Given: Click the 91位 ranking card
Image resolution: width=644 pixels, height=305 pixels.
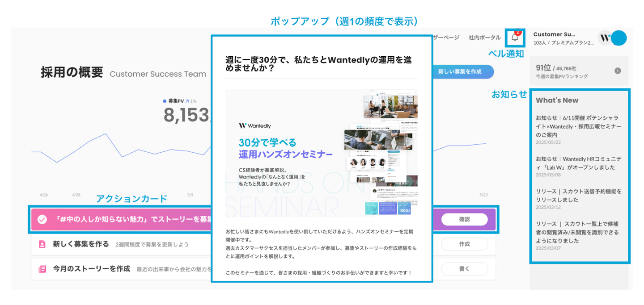Looking at the screenshot, I should click(x=579, y=71).
